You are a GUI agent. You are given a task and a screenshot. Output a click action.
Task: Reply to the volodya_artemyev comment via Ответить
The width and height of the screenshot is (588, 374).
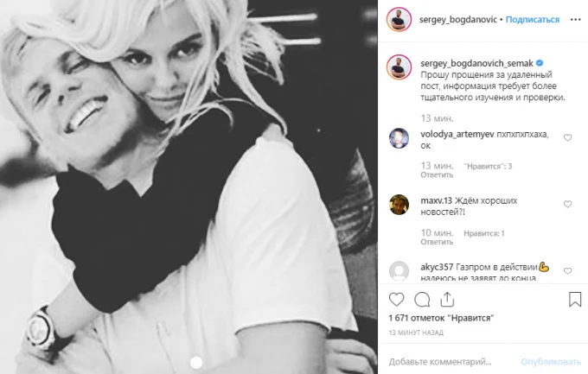437,175
